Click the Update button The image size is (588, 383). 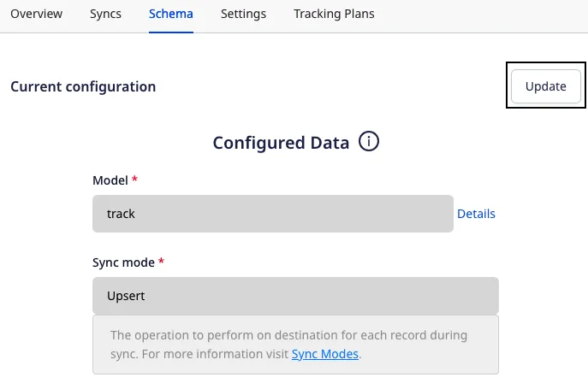coord(546,86)
